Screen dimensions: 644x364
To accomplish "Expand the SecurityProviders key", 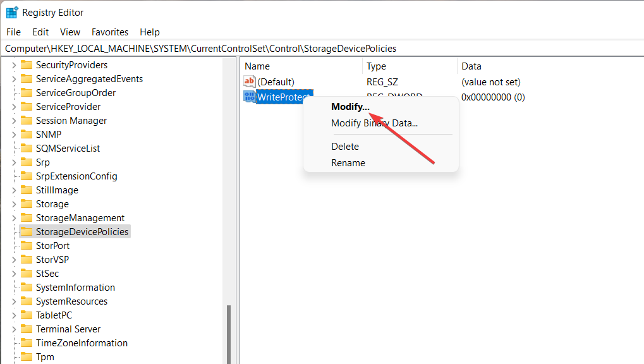I will (x=13, y=65).
